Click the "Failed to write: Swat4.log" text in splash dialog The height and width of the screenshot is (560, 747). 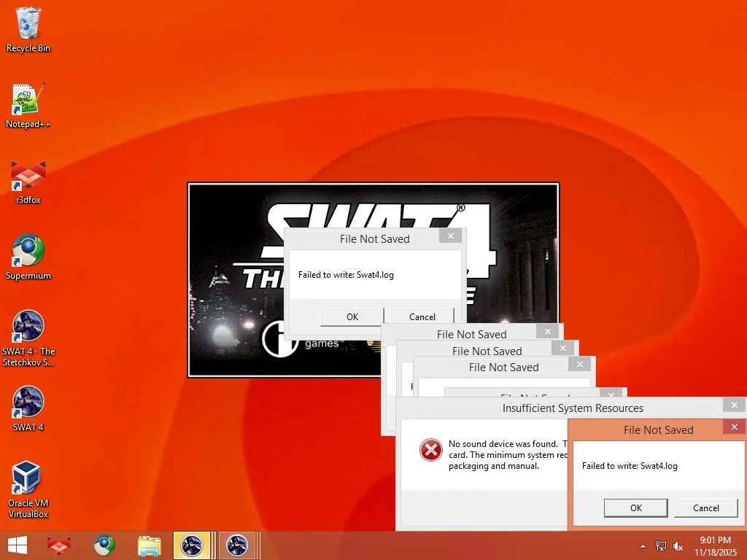[346, 275]
